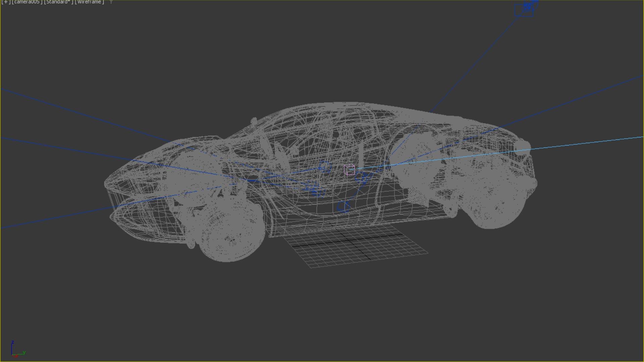Select the car's side mirror wireframe
644x362 pixels.
(x=254, y=120)
